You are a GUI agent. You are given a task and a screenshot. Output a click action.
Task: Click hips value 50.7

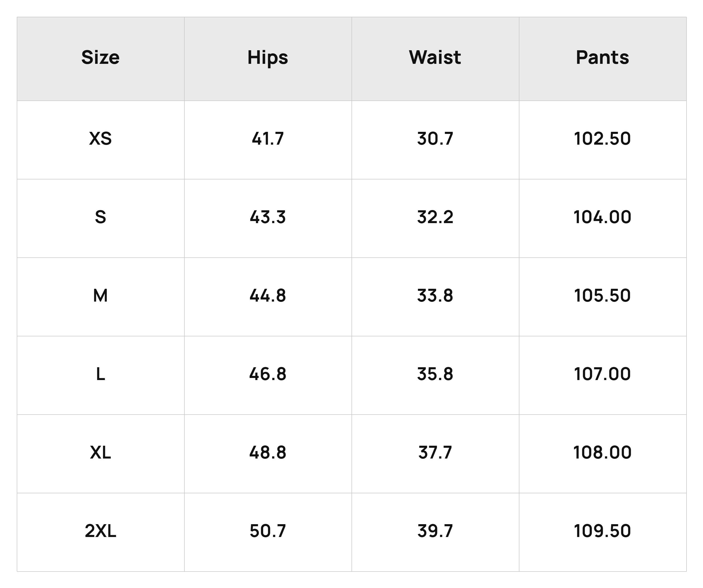pyautogui.click(x=268, y=531)
